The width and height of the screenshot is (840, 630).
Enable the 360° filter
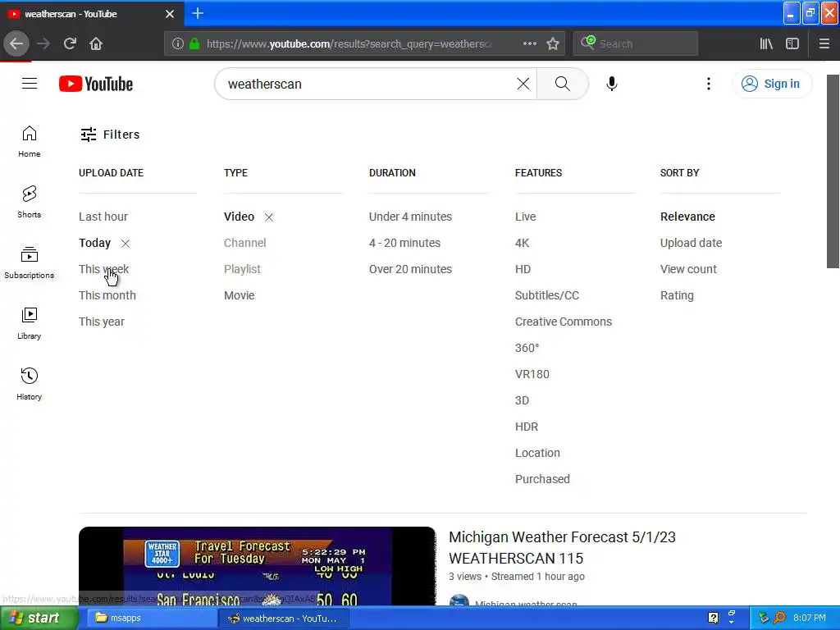click(x=527, y=348)
